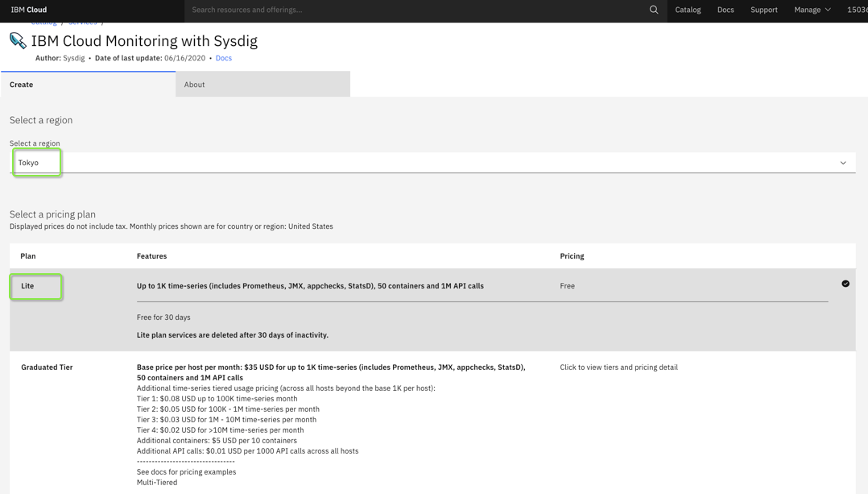Click the Plan column header
868x494 pixels.
(27, 255)
